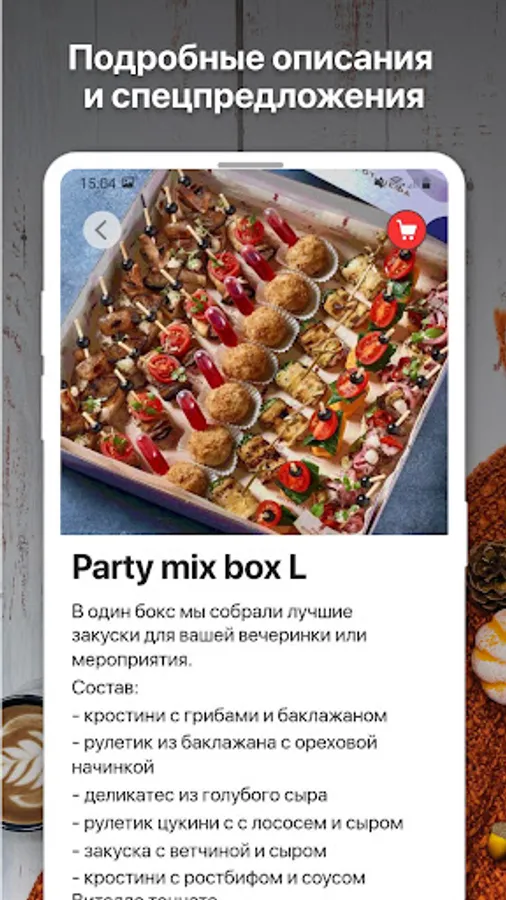Tap the sheet handle at top

(x=250, y=165)
